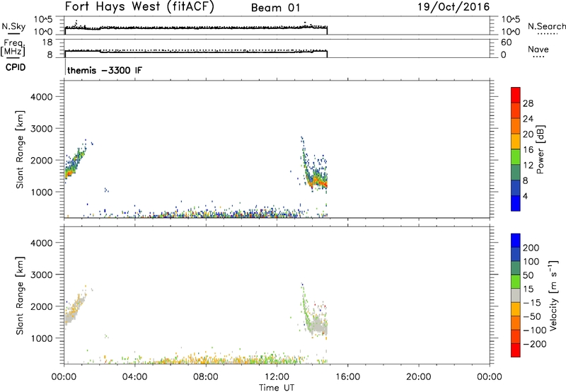The image size is (566, 392).
Task: Select the 'themis -3300 IF' mode text
Action: [105, 70]
